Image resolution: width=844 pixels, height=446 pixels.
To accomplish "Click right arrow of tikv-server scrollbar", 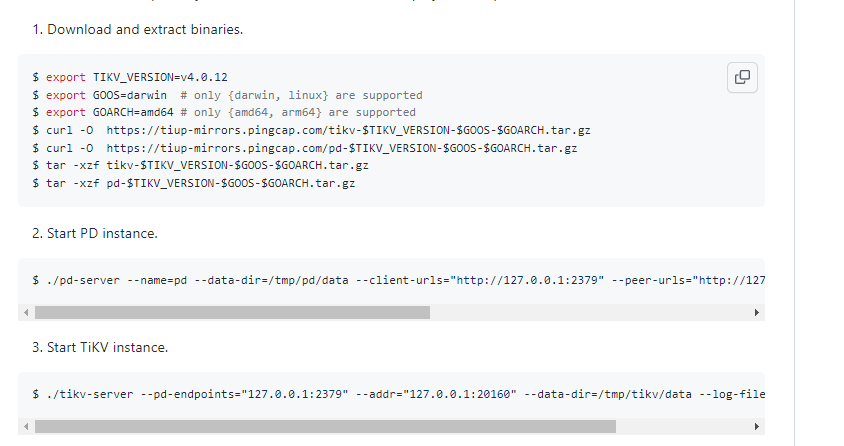I will click(x=757, y=427).
